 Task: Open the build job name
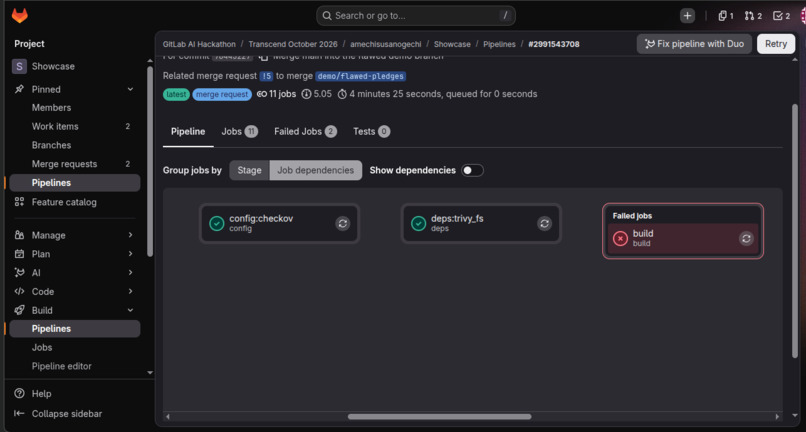[643, 233]
